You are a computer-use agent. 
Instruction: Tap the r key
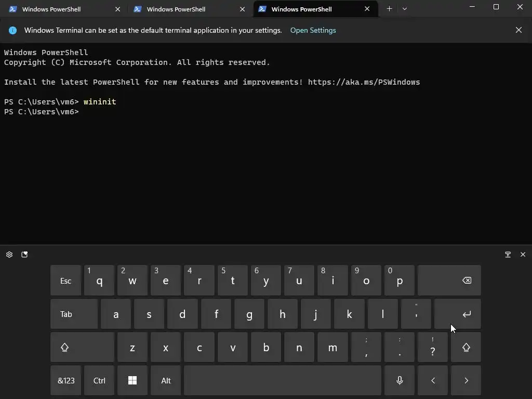pyautogui.click(x=199, y=280)
